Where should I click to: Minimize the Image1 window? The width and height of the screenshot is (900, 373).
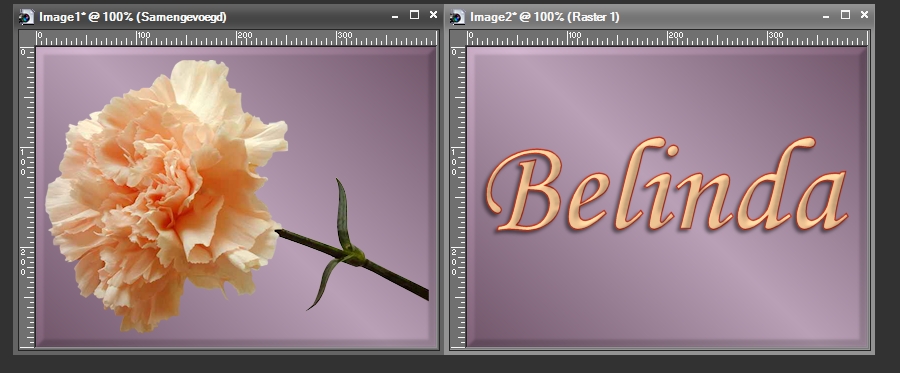tap(395, 17)
